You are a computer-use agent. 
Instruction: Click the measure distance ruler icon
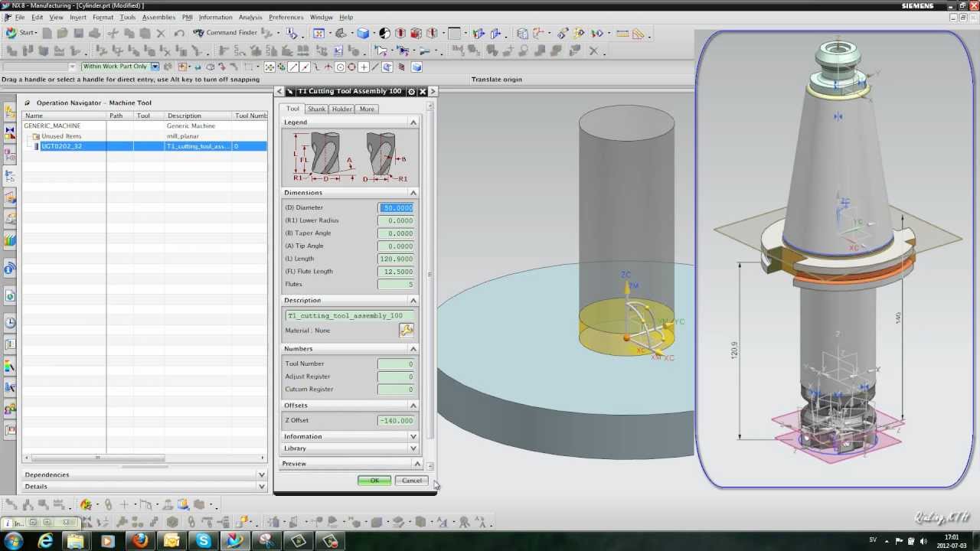pyautogui.click(x=622, y=34)
